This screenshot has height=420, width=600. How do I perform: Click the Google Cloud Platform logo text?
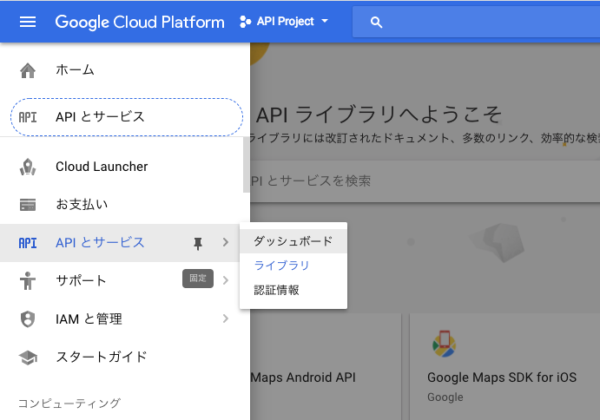pyautogui.click(x=140, y=22)
